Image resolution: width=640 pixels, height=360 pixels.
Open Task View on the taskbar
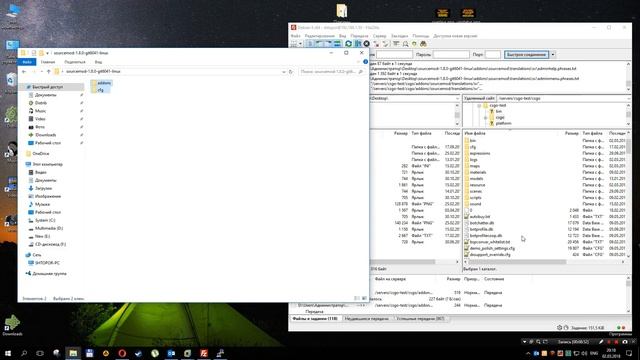click(x=40, y=353)
